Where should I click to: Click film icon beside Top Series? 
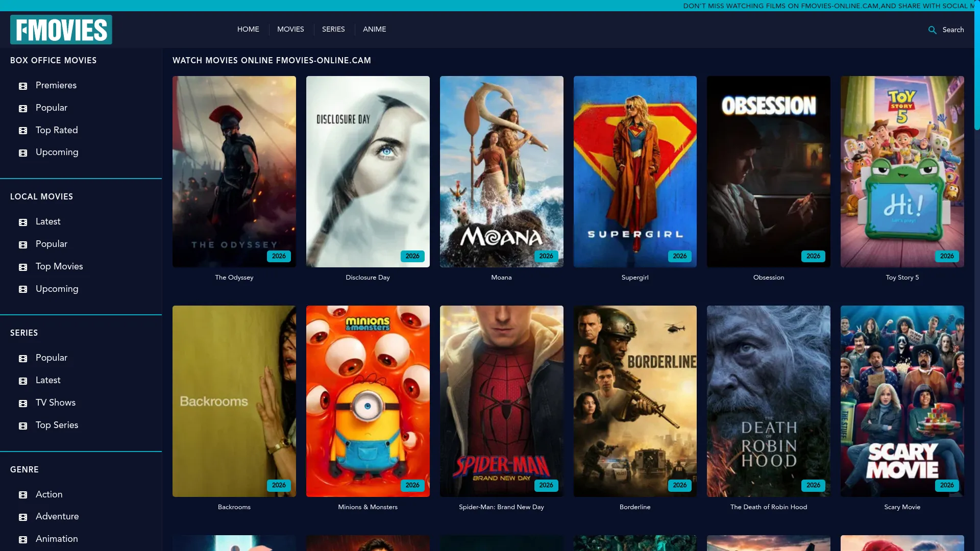coord(23,425)
